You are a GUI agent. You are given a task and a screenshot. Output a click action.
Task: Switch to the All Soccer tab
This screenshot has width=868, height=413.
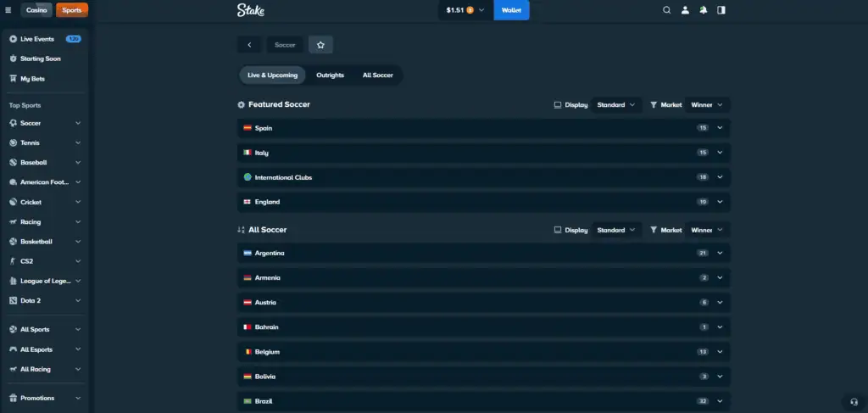pos(377,75)
